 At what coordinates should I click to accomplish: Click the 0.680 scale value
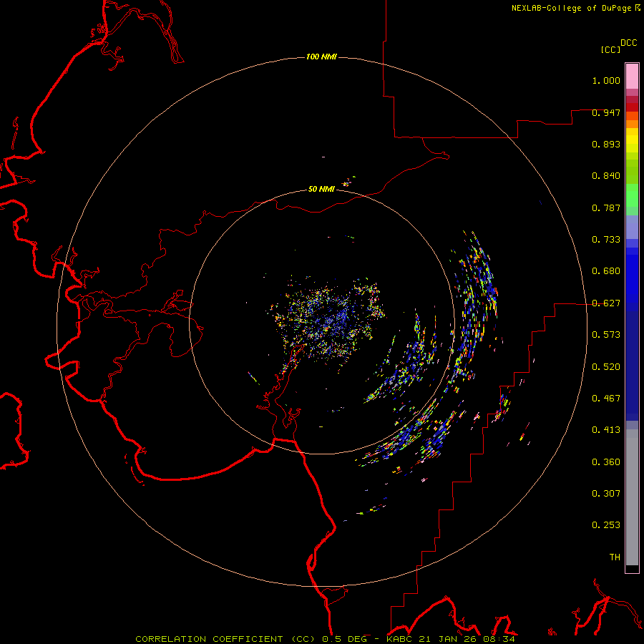point(606,271)
